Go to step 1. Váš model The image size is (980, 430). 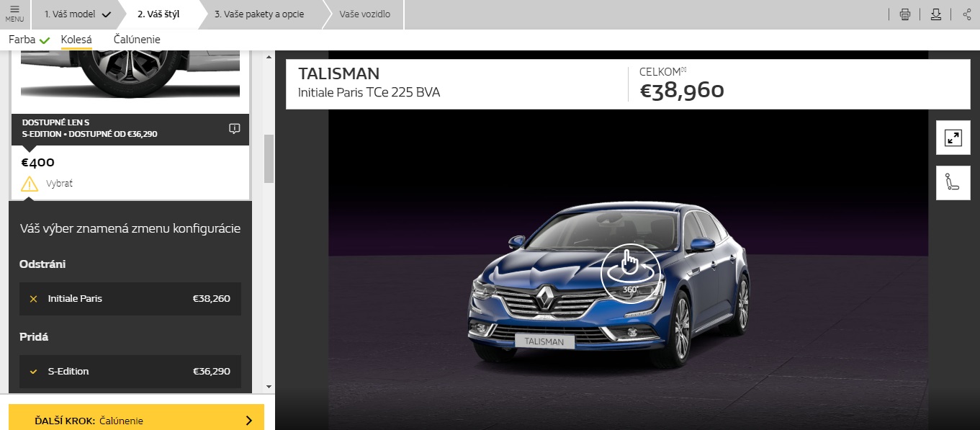78,14
